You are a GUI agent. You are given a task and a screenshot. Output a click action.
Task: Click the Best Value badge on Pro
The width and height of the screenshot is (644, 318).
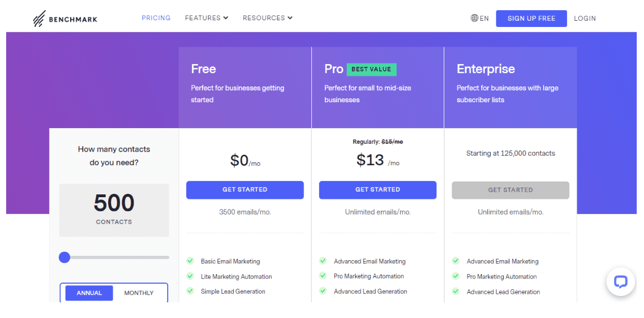[x=371, y=70]
